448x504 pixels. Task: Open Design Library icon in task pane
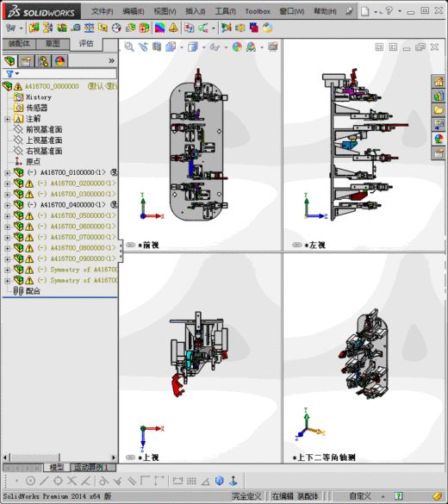(439, 96)
